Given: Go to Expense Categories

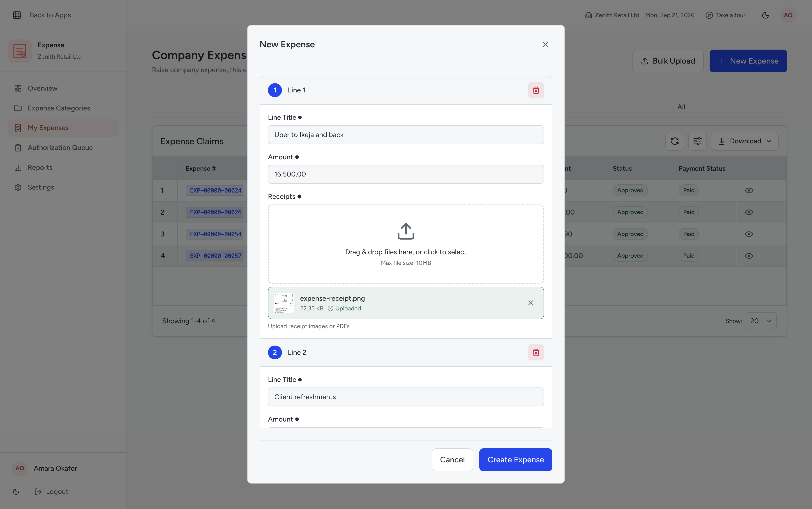Looking at the screenshot, I should (x=63, y=108).
